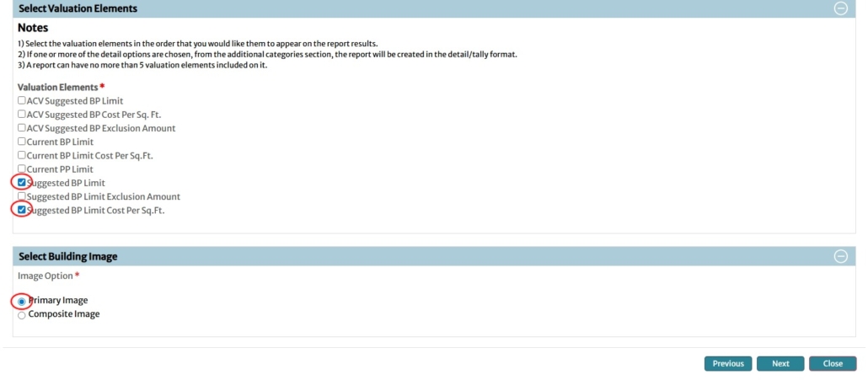This screenshot has height=380, width=868.
Task: Collapse the Select Building Image section icon
Action: (839, 256)
